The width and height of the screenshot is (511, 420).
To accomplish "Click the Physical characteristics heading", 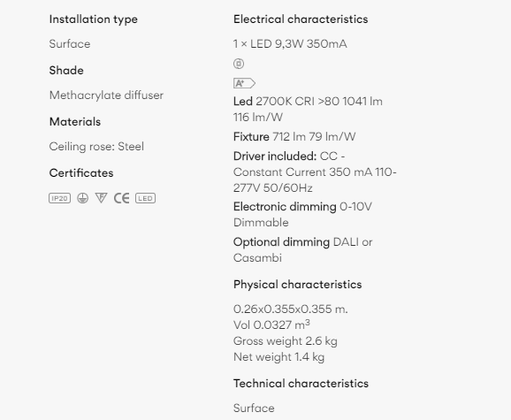I will 298,285.
